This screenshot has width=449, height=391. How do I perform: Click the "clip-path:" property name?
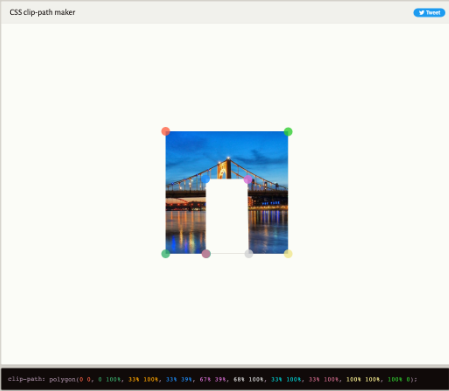[26, 379]
